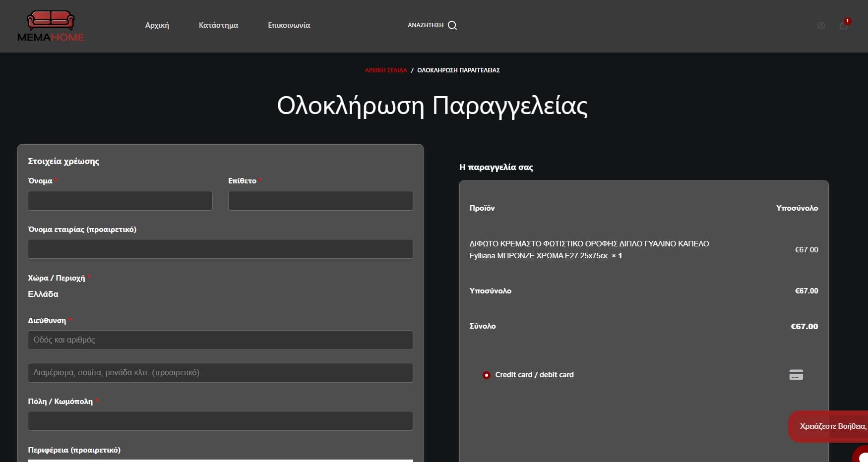Image resolution: width=868 pixels, height=462 pixels.
Task: Click Ελλάδα country value
Action: coord(43,294)
